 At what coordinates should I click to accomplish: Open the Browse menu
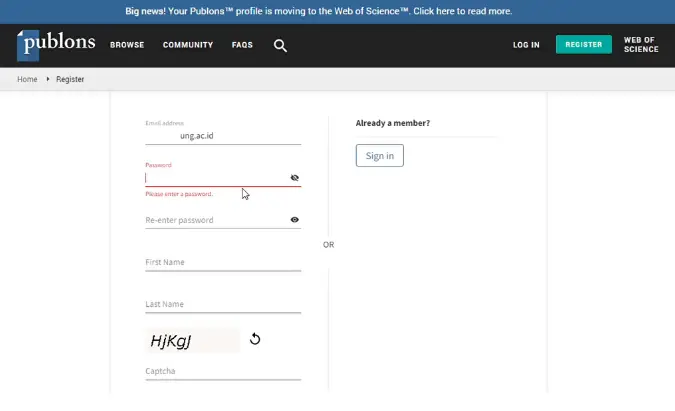[127, 45]
